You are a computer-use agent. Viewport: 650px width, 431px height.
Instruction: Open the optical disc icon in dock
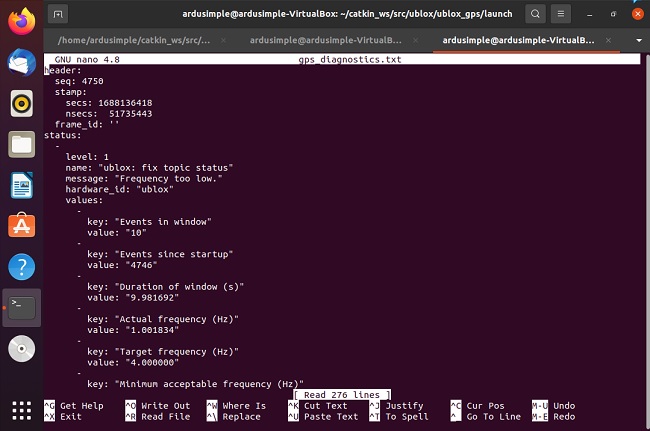click(21, 348)
